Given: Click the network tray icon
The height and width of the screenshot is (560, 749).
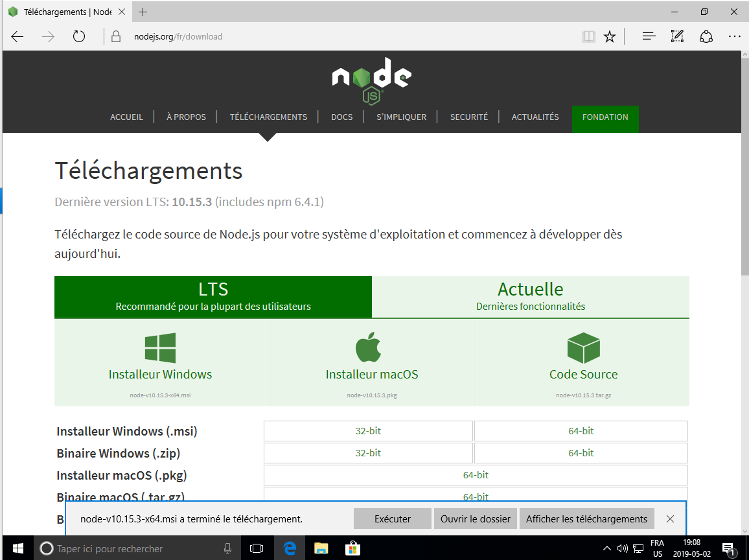Looking at the screenshot, I should coord(638,548).
